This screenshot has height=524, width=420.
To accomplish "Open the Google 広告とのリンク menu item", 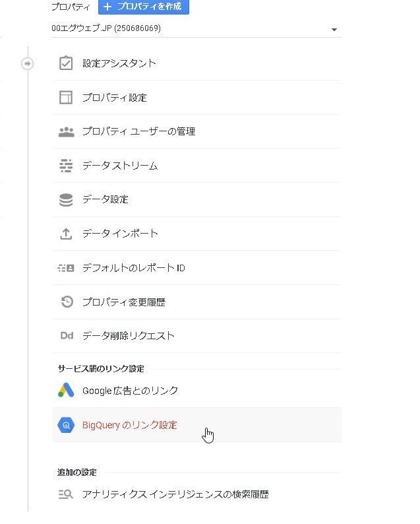I will (131, 391).
